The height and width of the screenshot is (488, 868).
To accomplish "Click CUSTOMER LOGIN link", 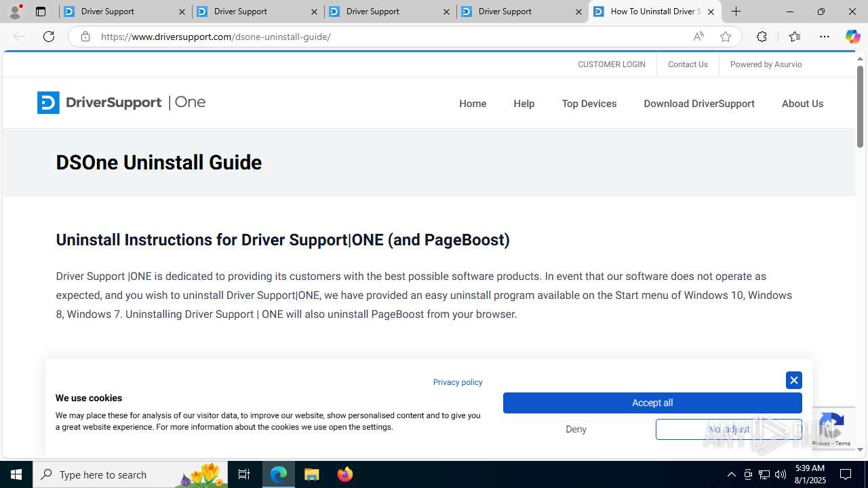I will point(612,64).
